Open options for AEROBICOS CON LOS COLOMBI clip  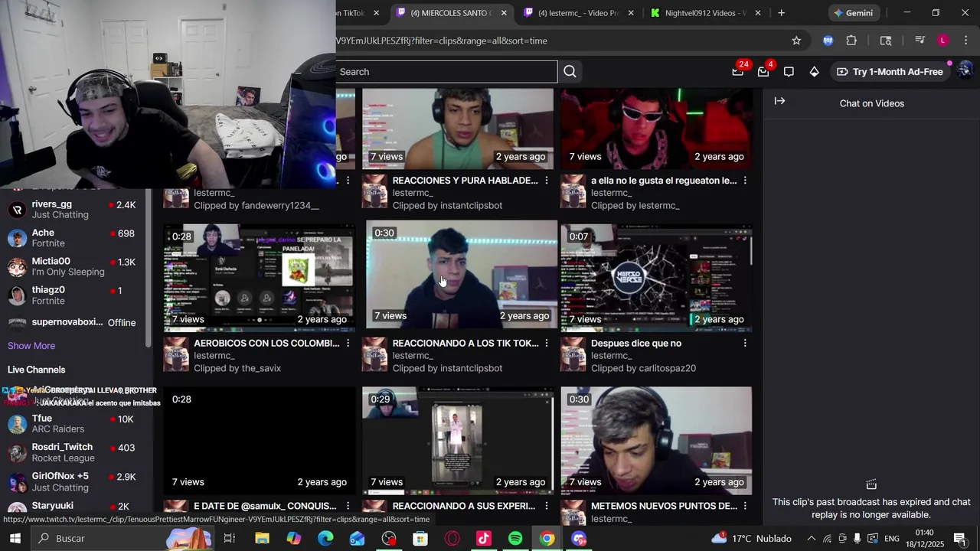(348, 344)
